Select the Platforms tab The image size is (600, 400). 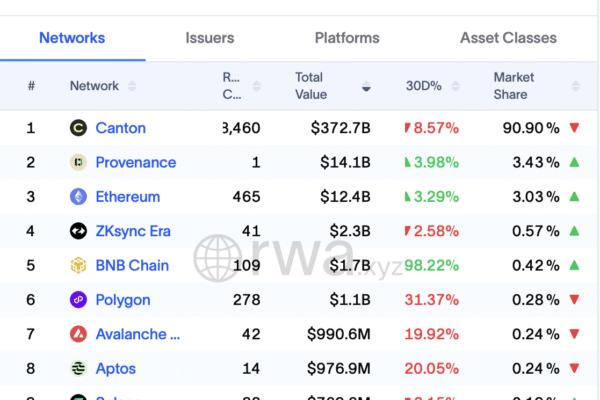tap(347, 38)
